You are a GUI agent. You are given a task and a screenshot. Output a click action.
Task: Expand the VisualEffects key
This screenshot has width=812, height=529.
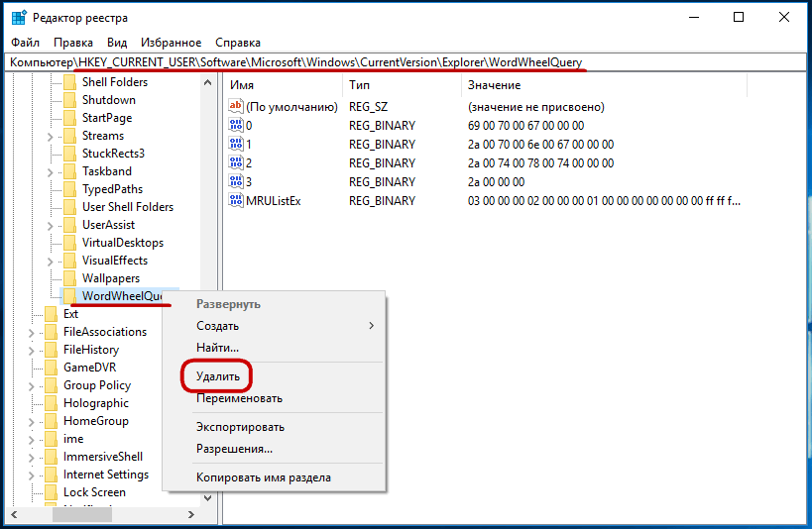point(51,262)
